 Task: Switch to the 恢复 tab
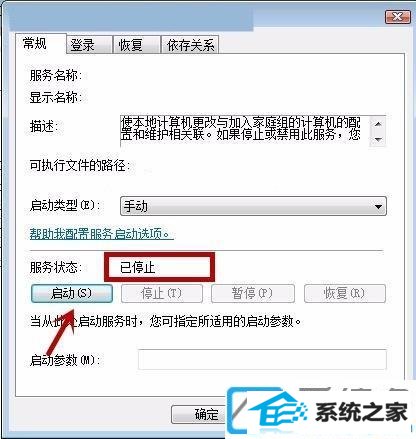pos(137,45)
